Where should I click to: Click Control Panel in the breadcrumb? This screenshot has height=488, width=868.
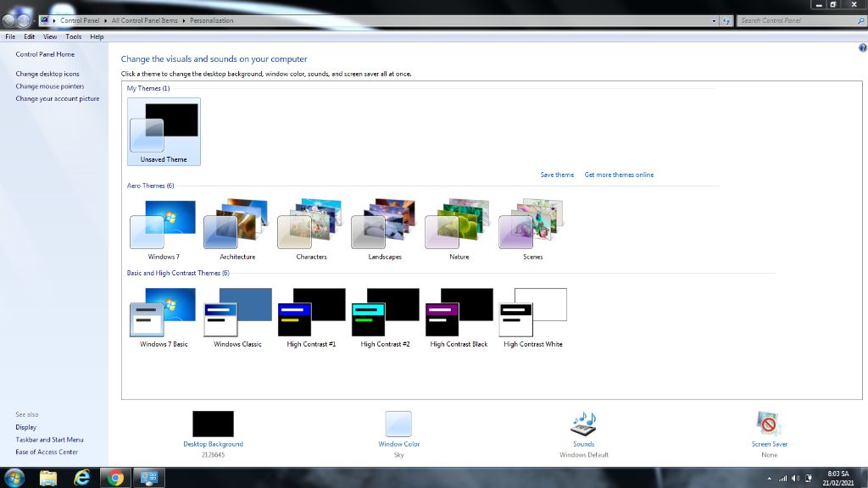pyautogui.click(x=80, y=20)
